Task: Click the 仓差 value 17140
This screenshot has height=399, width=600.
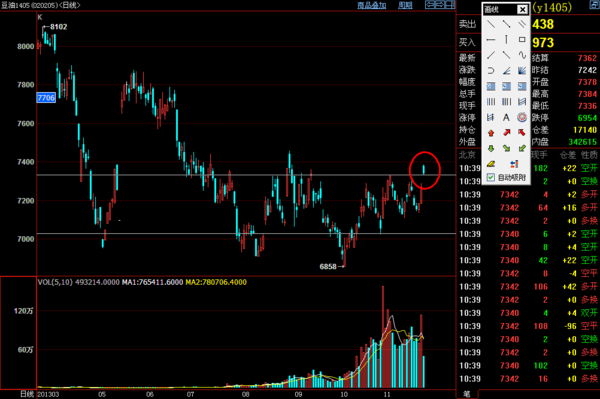Action: tap(585, 130)
